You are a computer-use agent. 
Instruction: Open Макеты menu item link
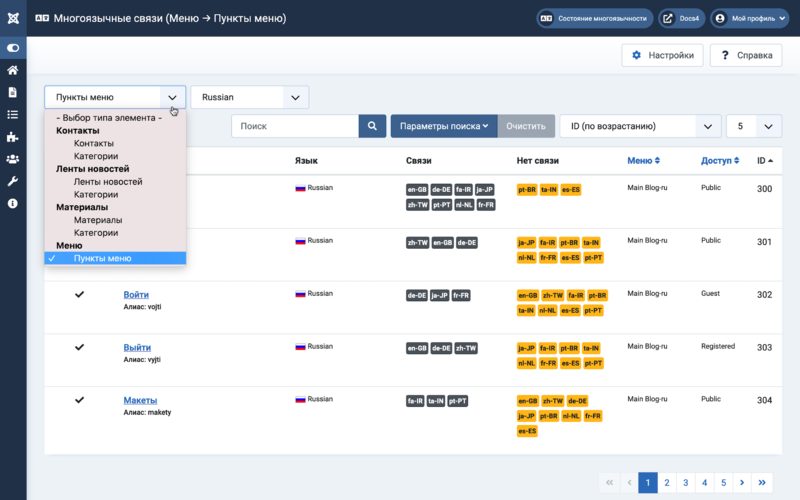140,401
